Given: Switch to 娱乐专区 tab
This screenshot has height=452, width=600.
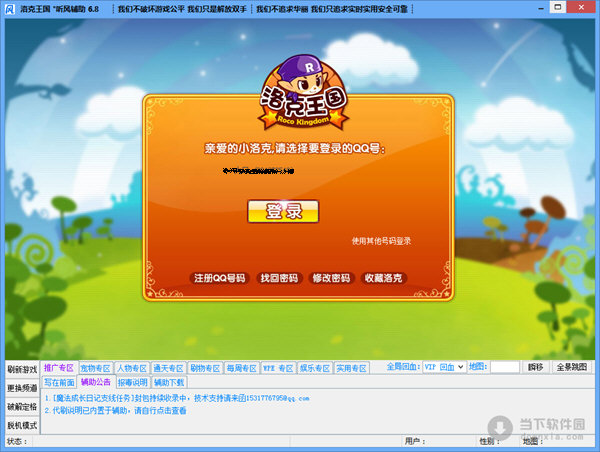Looking at the screenshot, I should tap(315, 368).
